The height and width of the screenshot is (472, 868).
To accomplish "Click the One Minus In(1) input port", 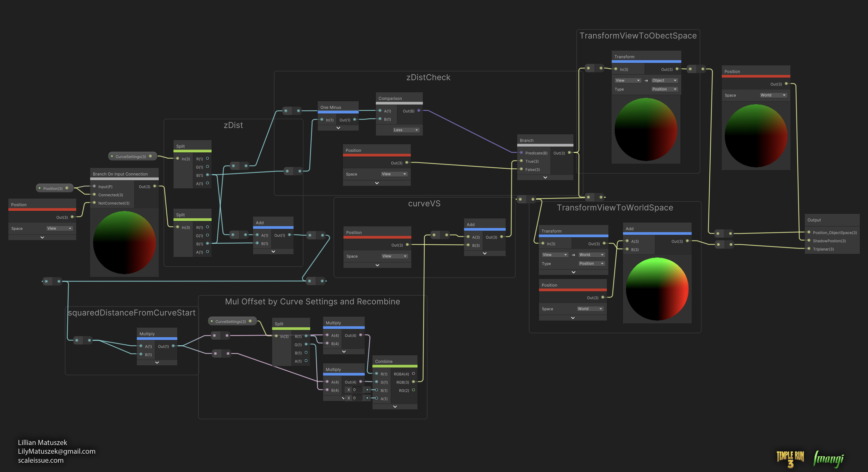I will pos(322,120).
